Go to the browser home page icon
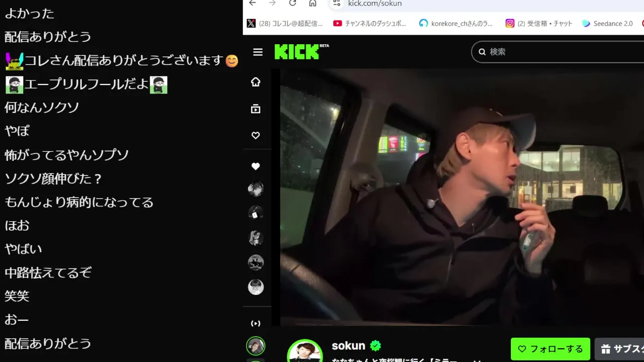Screen dimensions: 644x362 [x=312, y=4]
